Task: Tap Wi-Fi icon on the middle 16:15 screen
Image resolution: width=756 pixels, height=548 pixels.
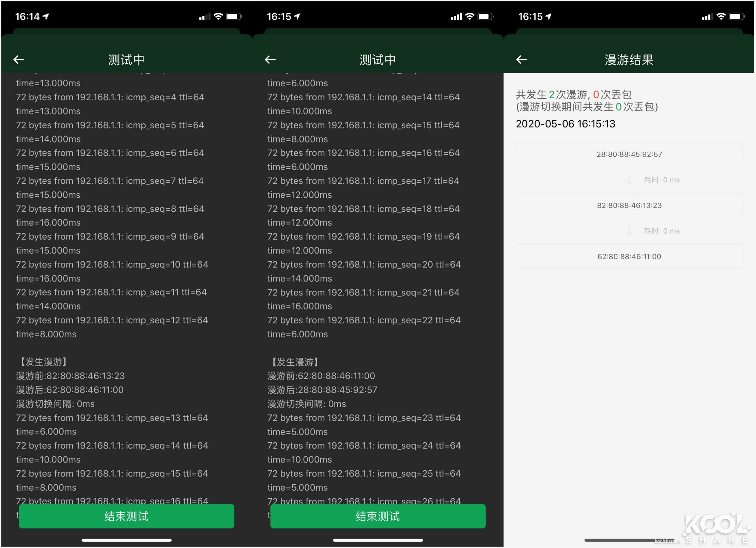Action: [469, 16]
